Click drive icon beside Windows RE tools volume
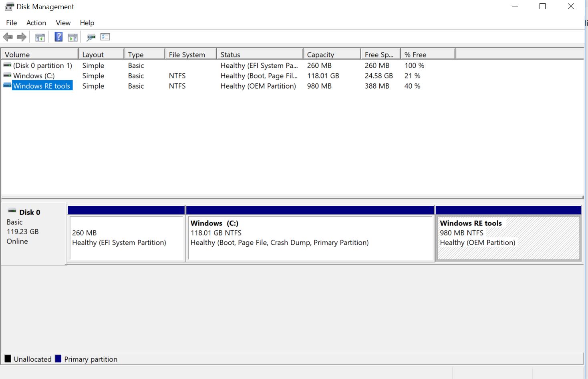 (x=7, y=85)
